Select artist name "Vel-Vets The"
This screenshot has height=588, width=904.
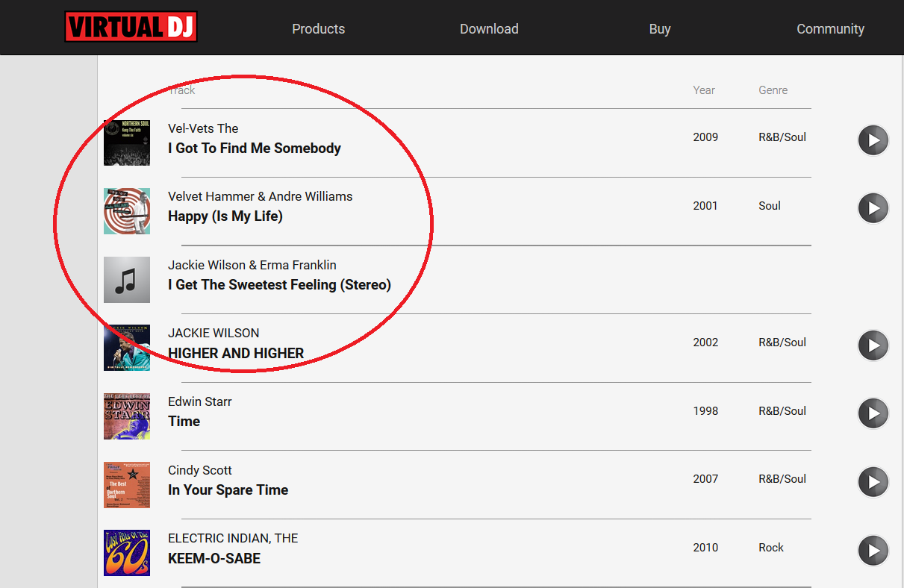click(x=203, y=128)
